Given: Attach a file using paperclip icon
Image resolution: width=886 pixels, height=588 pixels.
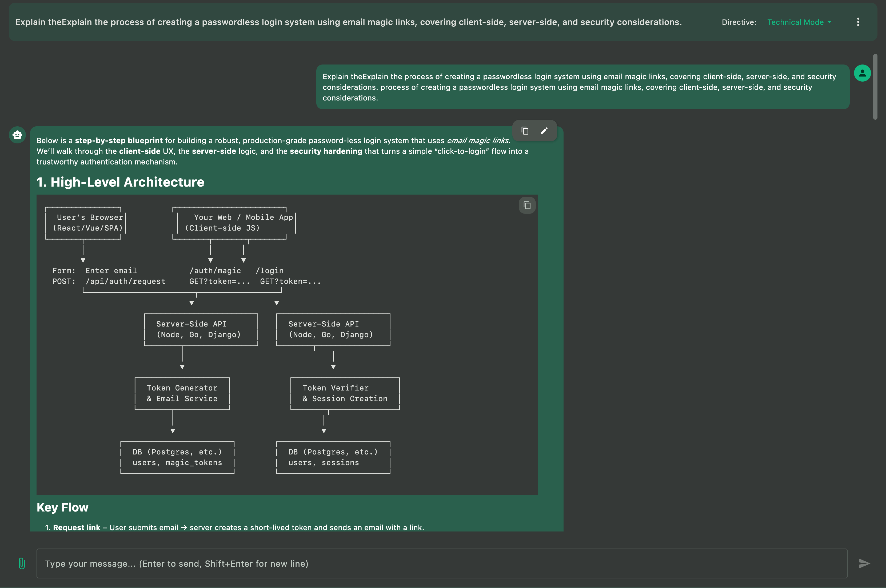Looking at the screenshot, I should tap(22, 563).
